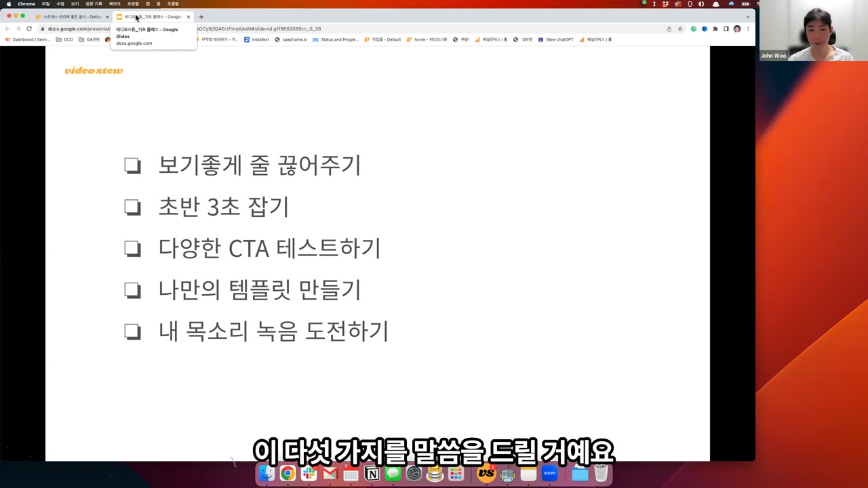868x488 pixels.
Task: Click the browser back arrow
Action: (7, 29)
